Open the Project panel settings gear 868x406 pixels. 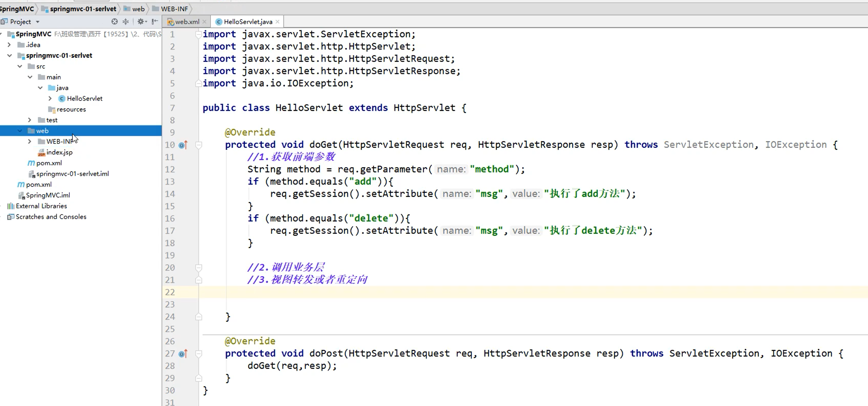[142, 21]
